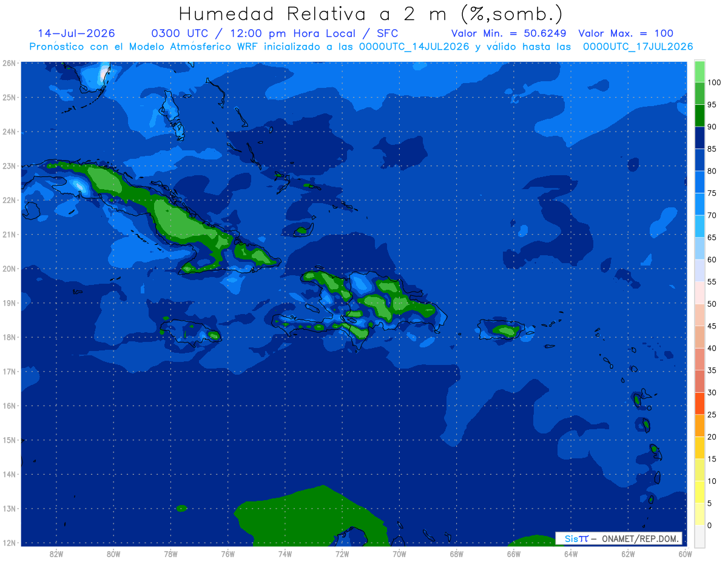Click the '76W' longitude label
The height and width of the screenshot is (562, 728).
pos(228,554)
